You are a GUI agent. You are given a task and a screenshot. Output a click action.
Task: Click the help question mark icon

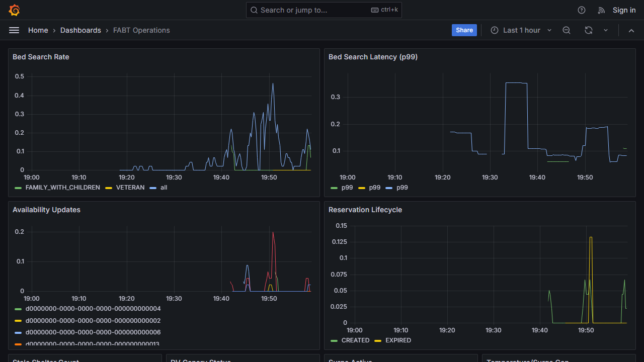tap(581, 10)
